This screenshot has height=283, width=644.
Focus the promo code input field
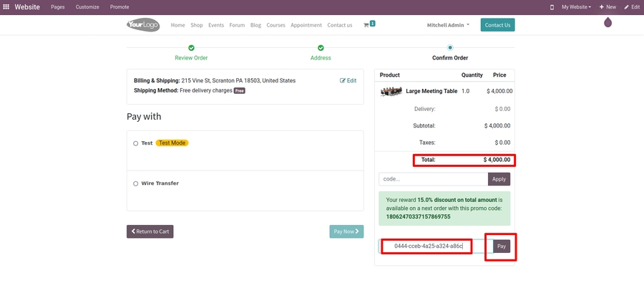pos(434,179)
